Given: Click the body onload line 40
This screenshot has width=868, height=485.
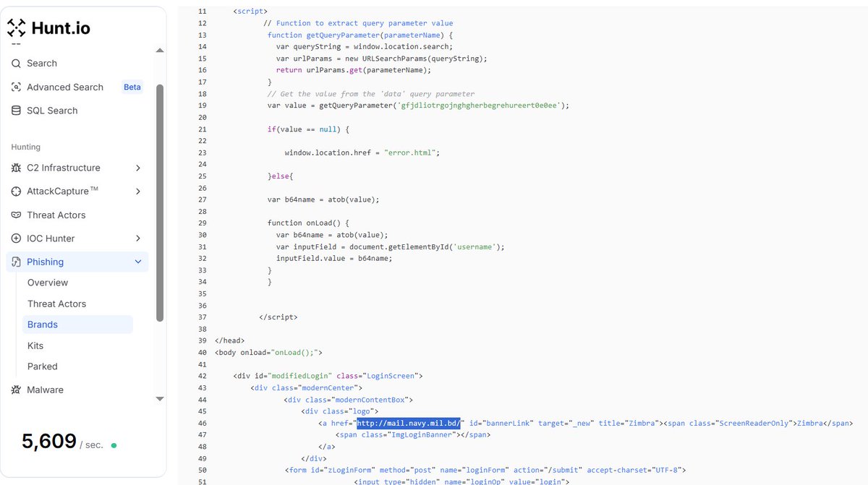Looking at the screenshot, I should click(268, 353).
